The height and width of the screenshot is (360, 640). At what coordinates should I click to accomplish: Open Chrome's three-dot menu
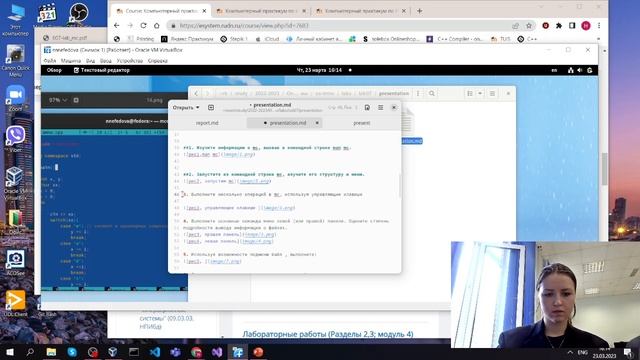point(599,26)
